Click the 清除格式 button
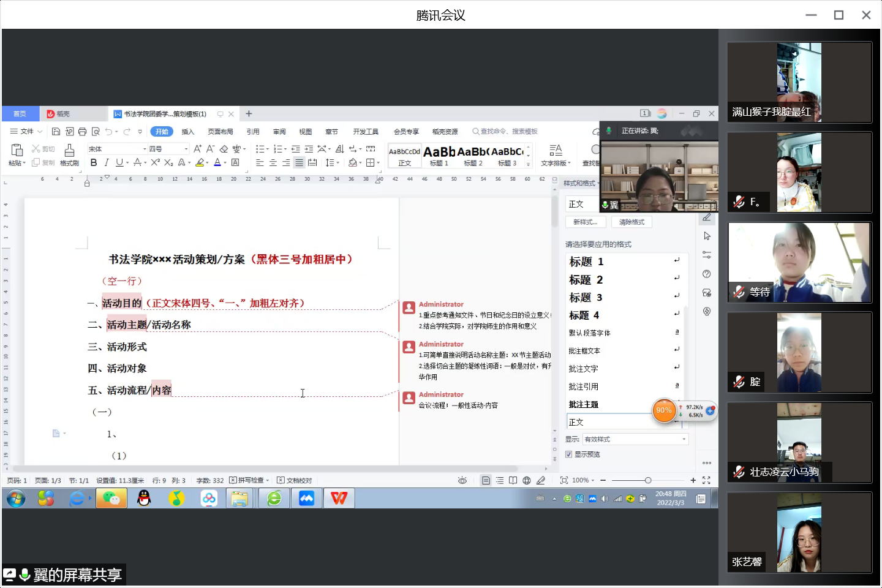This screenshot has height=588, width=882. (x=631, y=222)
